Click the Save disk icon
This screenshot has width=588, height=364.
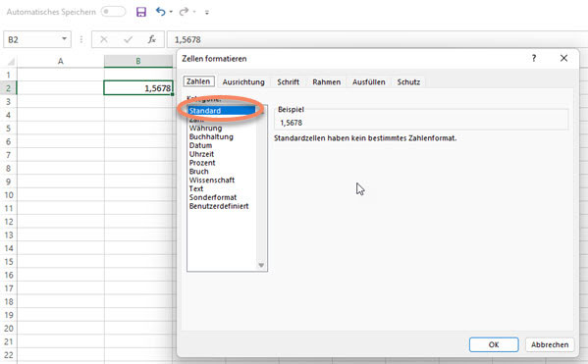pyautogui.click(x=141, y=12)
